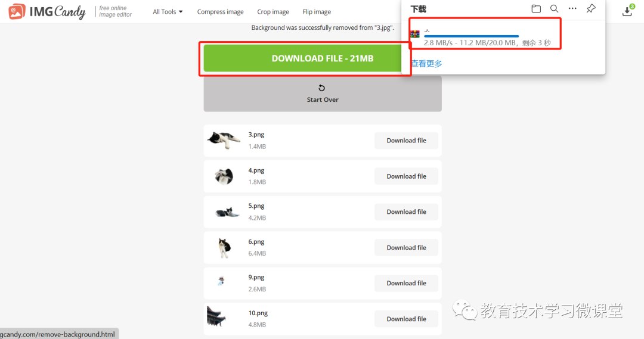Pin the download panel
This screenshot has height=339, width=644.
click(590, 8)
